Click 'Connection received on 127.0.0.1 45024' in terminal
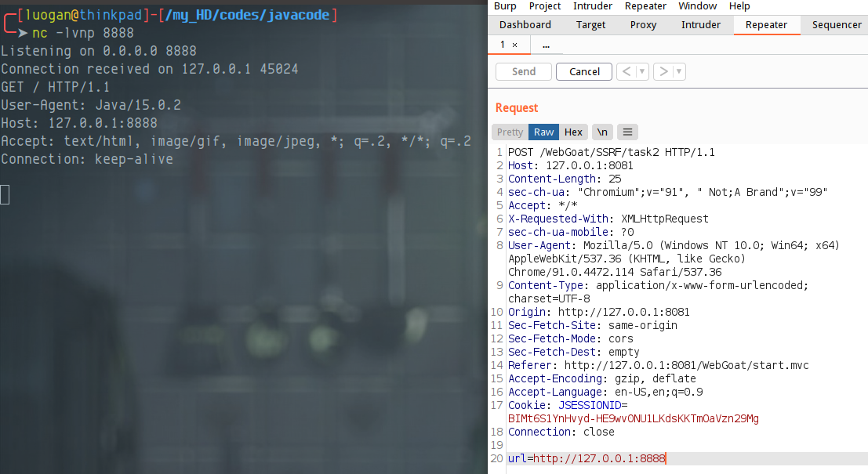 coord(150,69)
